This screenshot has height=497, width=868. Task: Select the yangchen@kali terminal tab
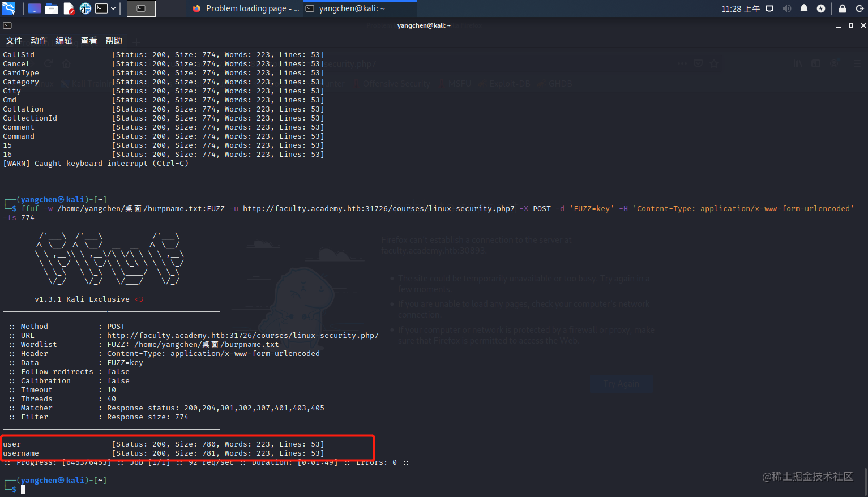coord(357,8)
